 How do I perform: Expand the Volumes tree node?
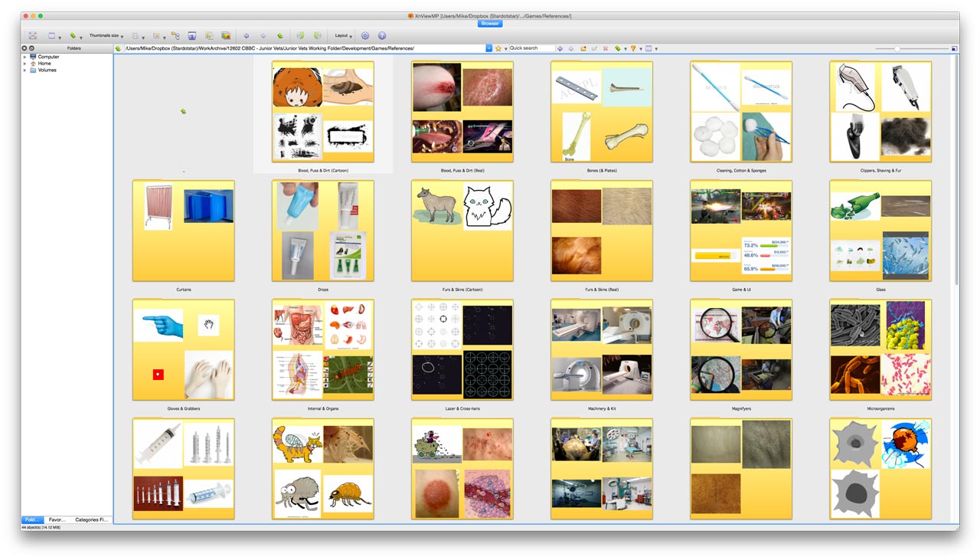tap(24, 70)
